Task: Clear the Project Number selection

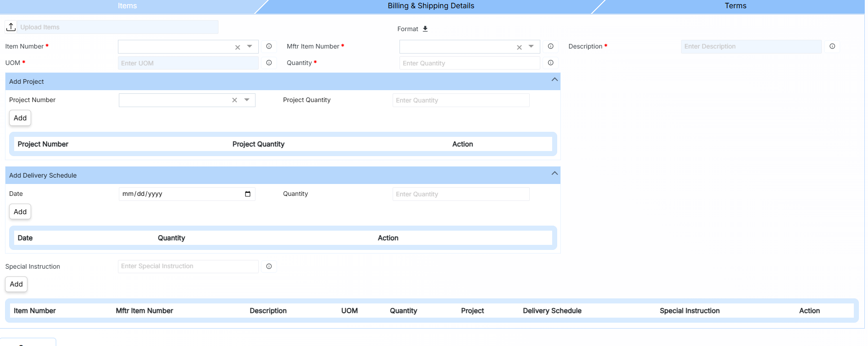Action: (x=234, y=100)
